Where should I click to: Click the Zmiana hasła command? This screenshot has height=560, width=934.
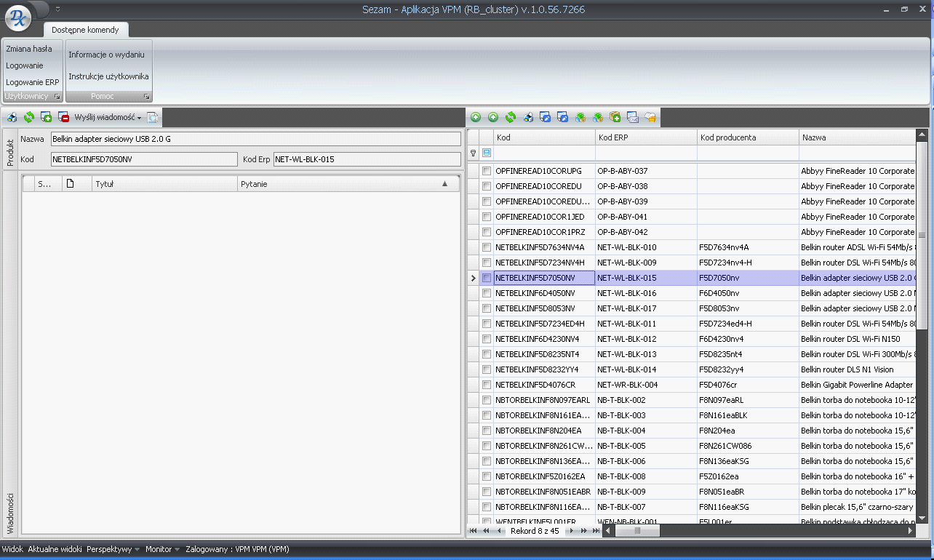pyautogui.click(x=29, y=49)
